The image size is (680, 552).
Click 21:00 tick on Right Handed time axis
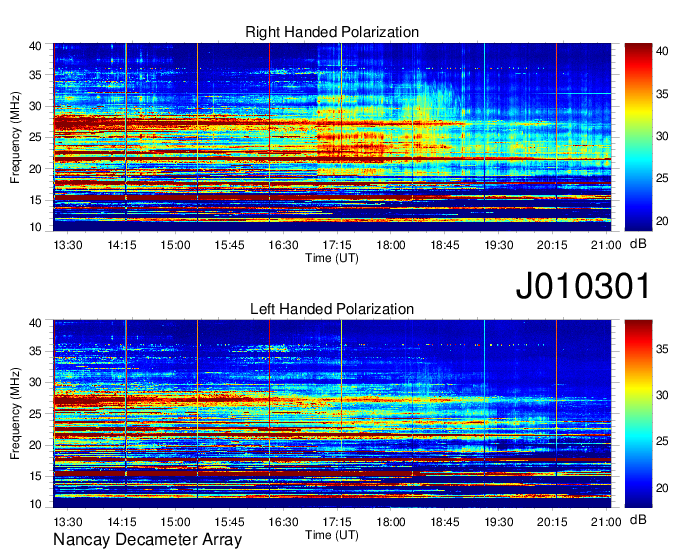606,245
